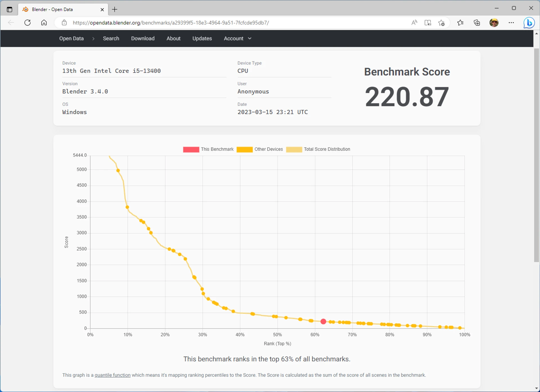Image resolution: width=540 pixels, height=392 pixels.
Task: Open user profile avatar
Action: tap(494, 23)
